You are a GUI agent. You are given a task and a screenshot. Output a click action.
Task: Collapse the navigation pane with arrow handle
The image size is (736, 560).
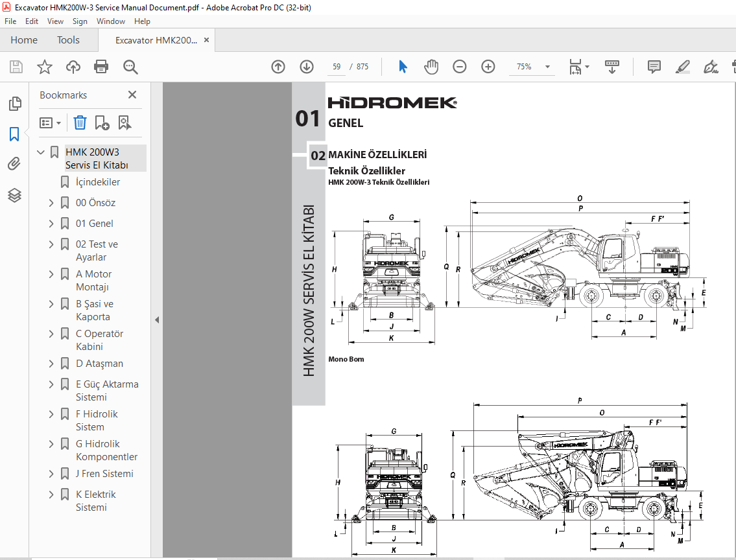point(157,320)
